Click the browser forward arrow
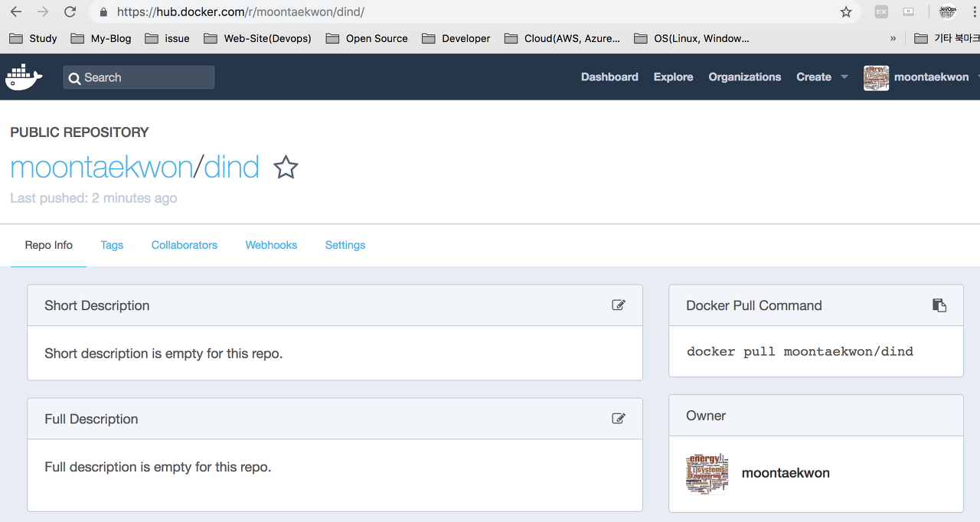This screenshot has width=980, height=522. (43, 11)
